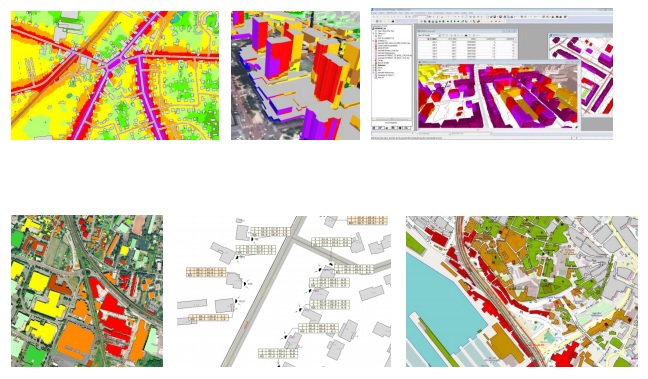The width and height of the screenshot is (648, 379).
Task: Select the attribute table window in screenshot
Action: coord(467,44)
